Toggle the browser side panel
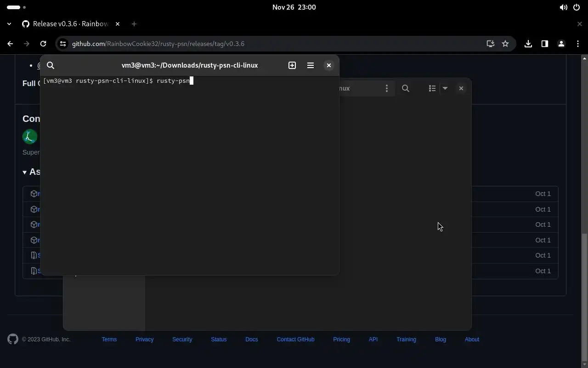 [545, 44]
